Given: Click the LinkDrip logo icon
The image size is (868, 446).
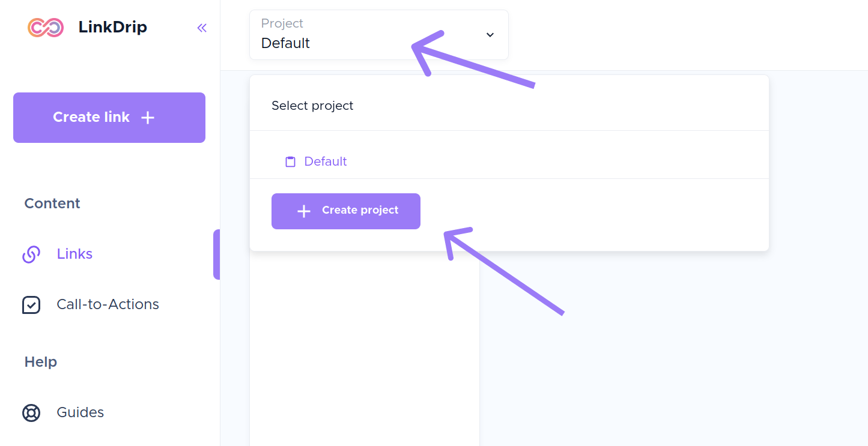Looking at the screenshot, I should (46, 27).
